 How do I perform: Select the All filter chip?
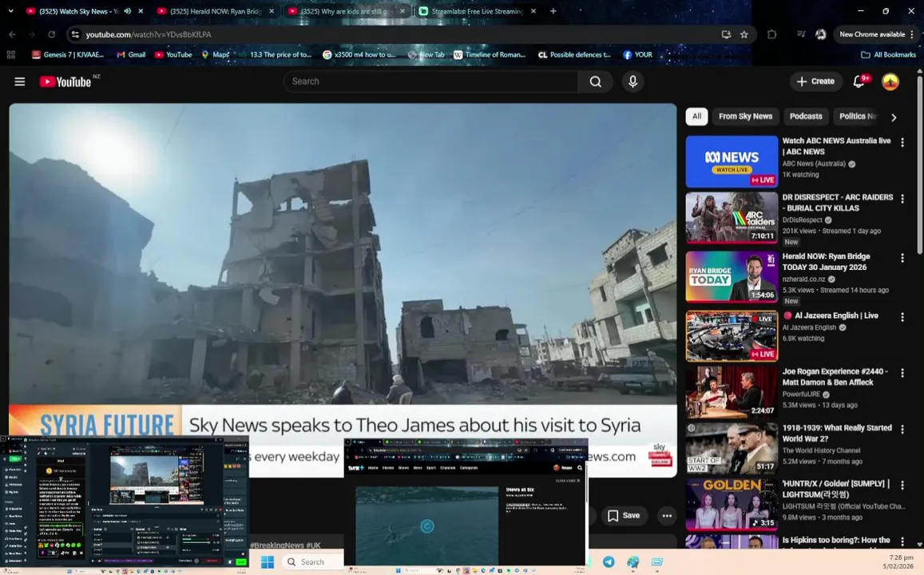pyautogui.click(x=696, y=116)
